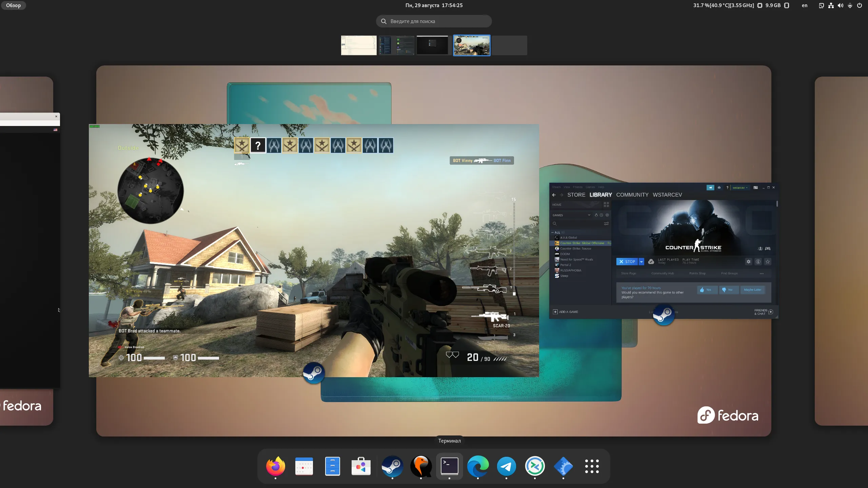
Task: Open the Terminal dock icon
Action: [449, 466]
